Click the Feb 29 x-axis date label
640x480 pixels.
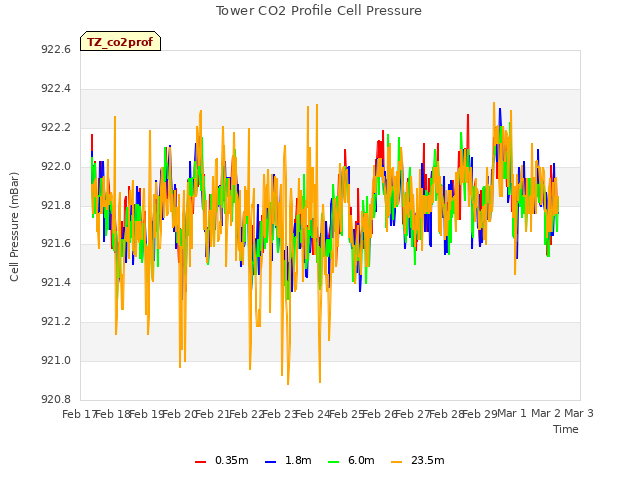click(480, 414)
